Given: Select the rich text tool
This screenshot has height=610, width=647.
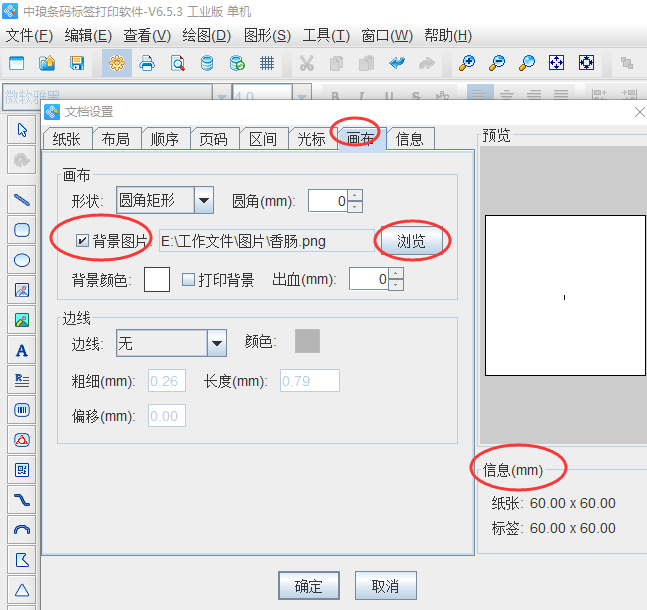Looking at the screenshot, I should (22, 380).
